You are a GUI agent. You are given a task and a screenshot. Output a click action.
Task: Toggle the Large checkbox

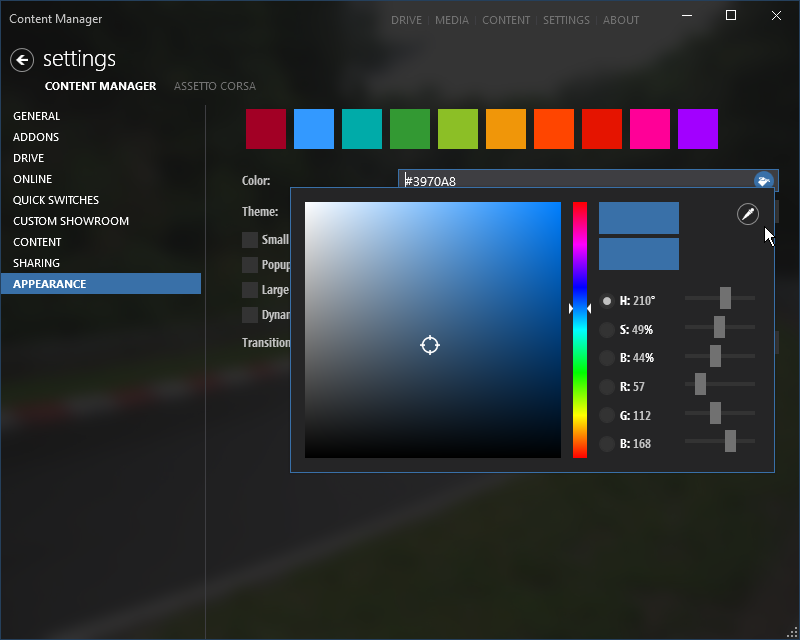249,290
